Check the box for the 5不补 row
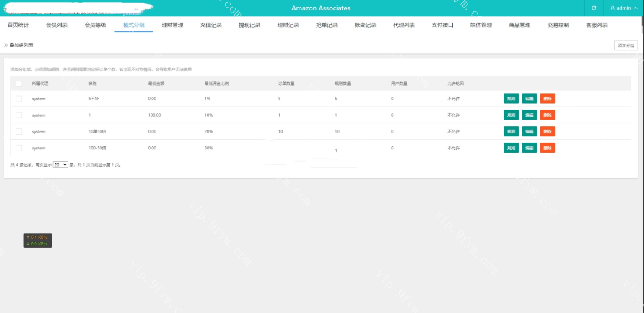The height and width of the screenshot is (313, 644). 19,99
